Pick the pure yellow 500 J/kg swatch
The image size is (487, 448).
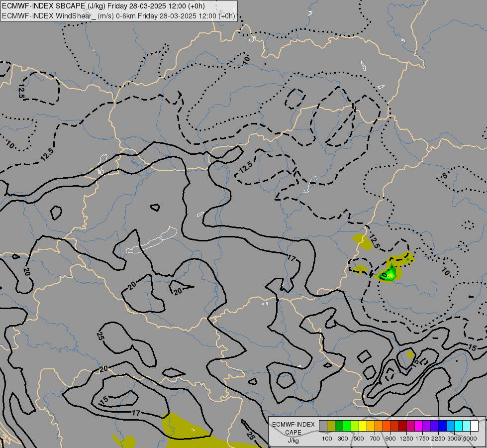coord(363,426)
